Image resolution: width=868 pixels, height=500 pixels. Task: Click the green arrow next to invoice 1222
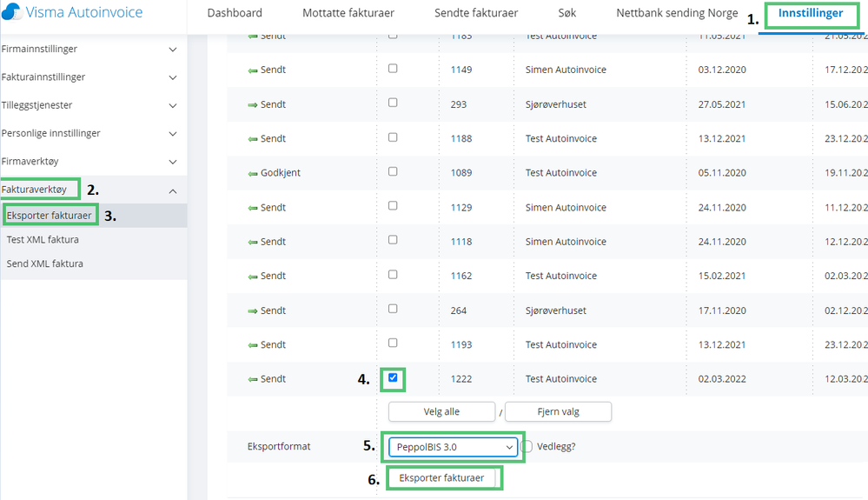pos(253,379)
